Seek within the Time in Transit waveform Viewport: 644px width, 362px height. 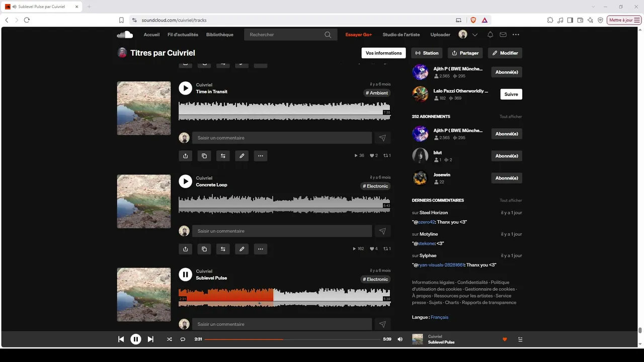point(284,111)
